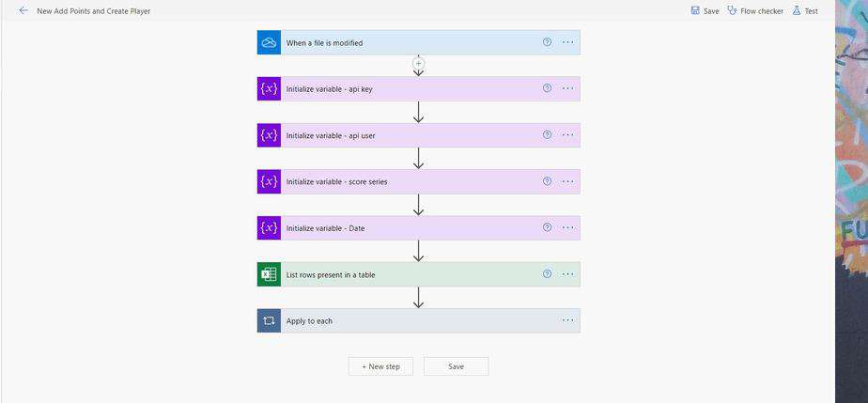
Task: Click the + New step button
Action: [380, 366]
